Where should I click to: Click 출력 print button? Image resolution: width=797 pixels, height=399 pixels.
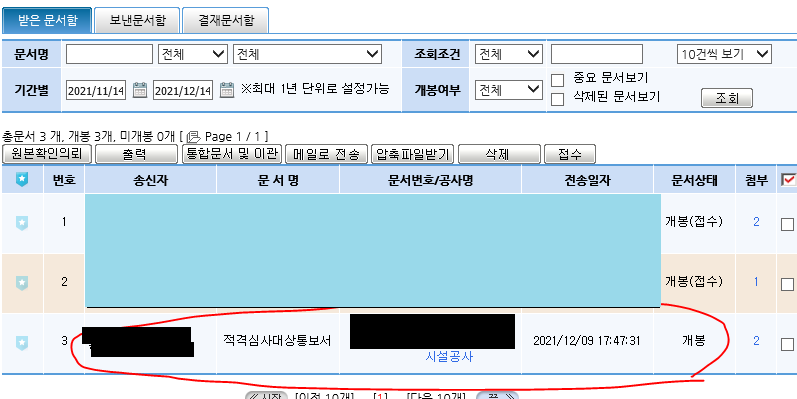tap(137, 154)
